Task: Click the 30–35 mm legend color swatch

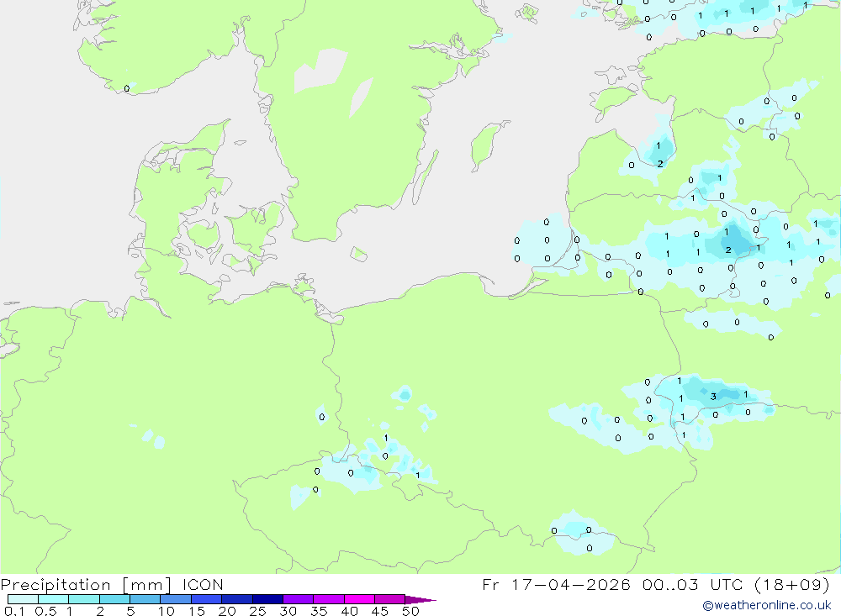Action: click(299, 599)
